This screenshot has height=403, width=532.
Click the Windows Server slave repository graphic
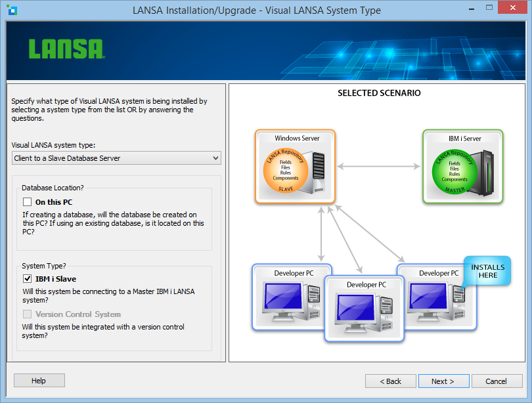[x=295, y=167]
